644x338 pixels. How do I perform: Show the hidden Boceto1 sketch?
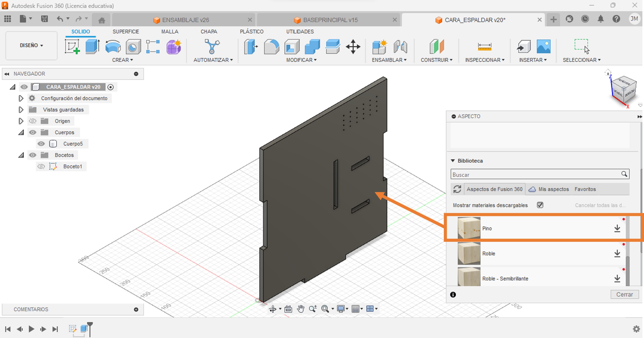pyautogui.click(x=41, y=166)
